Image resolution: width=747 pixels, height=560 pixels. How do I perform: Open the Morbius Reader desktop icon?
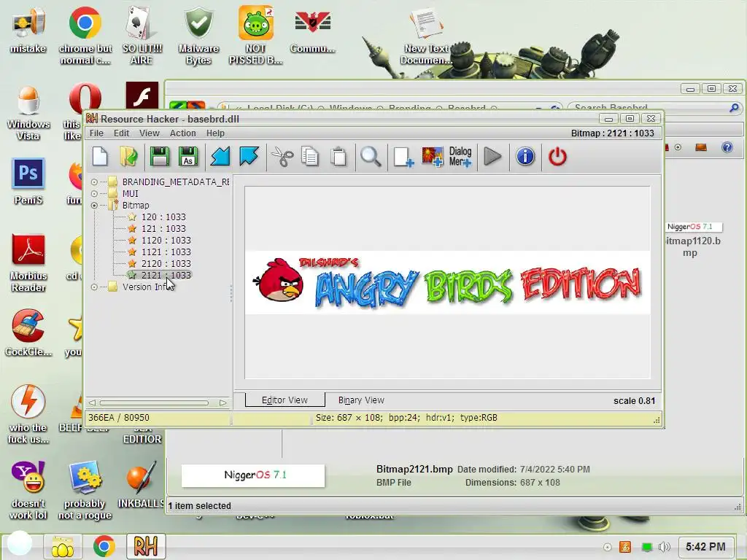point(28,263)
